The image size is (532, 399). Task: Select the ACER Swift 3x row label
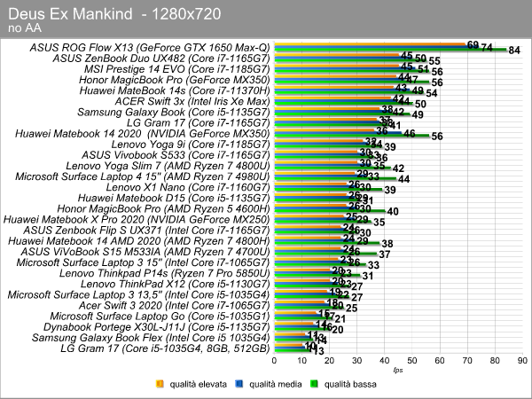tap(192, 101)
